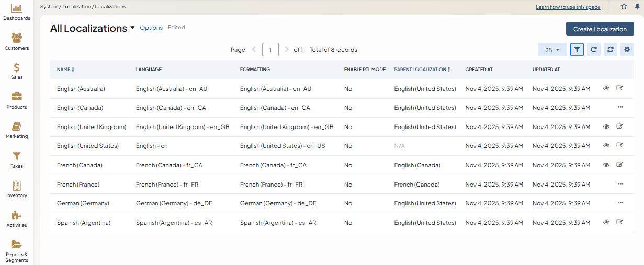Screen dimensions: 644x265
Task: Open the Learn how to use this space link
Action: [568, 7]
